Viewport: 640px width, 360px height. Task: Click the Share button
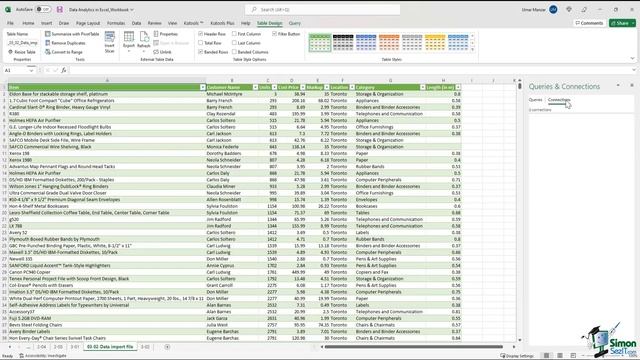tap(622, 23)
